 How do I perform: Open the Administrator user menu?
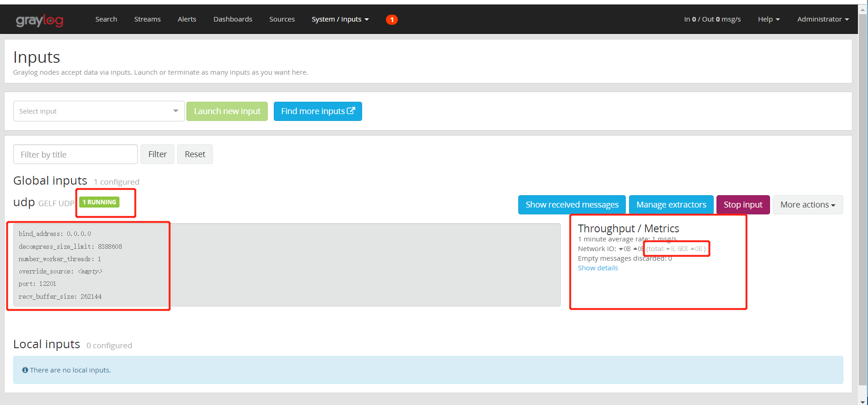pyautogui.click(x=823, y=19)
